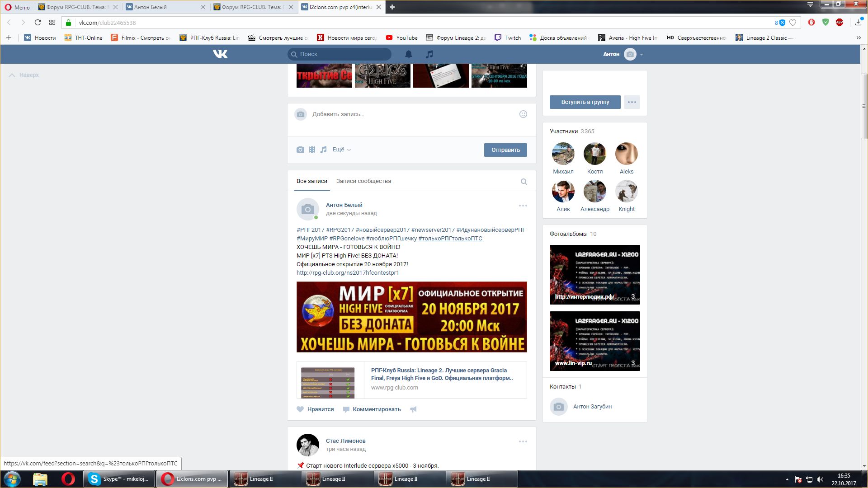Open three-dots menu on Антон Белый's post
868x488 pixels.
click(x=523, y=206)
